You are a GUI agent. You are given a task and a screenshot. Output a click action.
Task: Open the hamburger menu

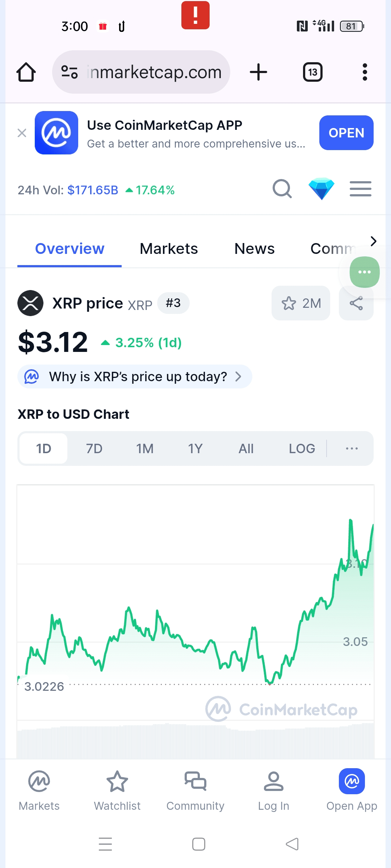360,189
